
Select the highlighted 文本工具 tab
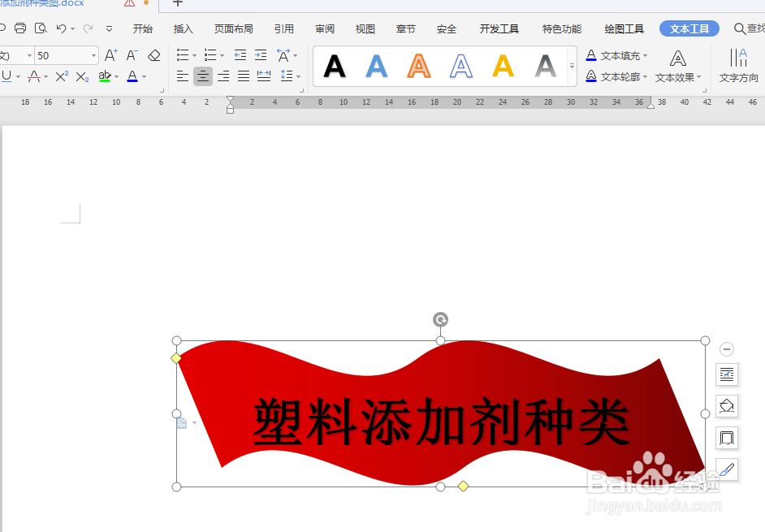pyautogui.click(x=689, y=28)
